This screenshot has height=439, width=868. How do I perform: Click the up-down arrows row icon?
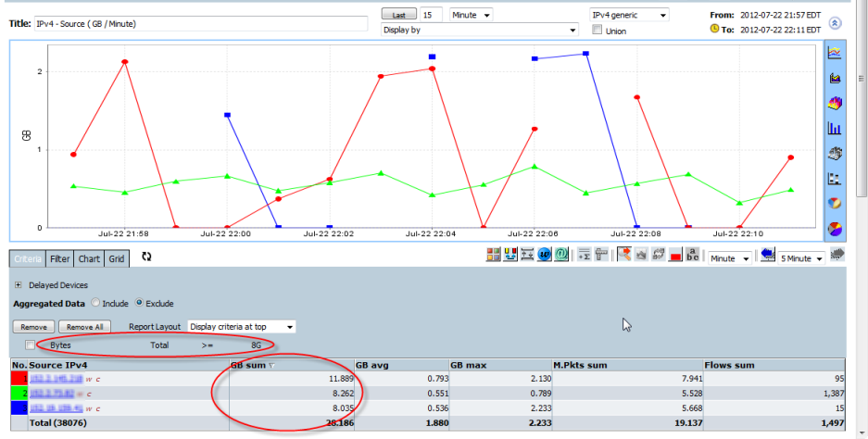pos(527,255)
